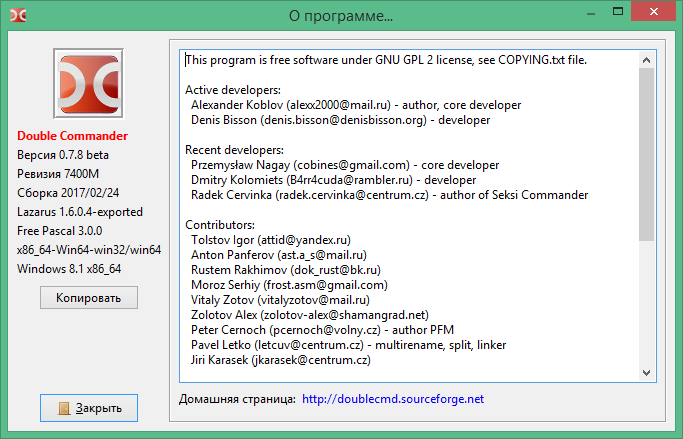Open the doublecmd.sourceforge.net homepage link
Screen dimensions: 683x439
[x=392, y=399]
